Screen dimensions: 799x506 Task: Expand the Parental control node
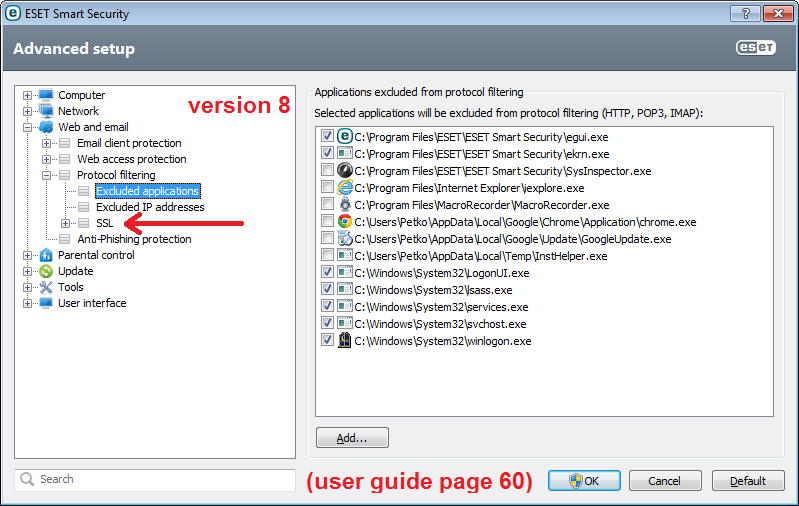tap(27, 255)
